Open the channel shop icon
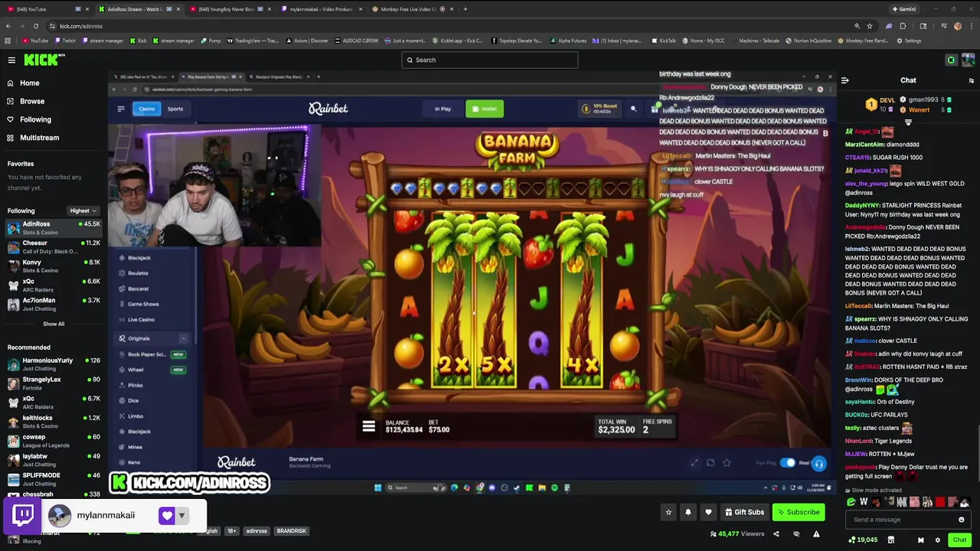This screenshot has width=980, height=551. tap(890, 540)
